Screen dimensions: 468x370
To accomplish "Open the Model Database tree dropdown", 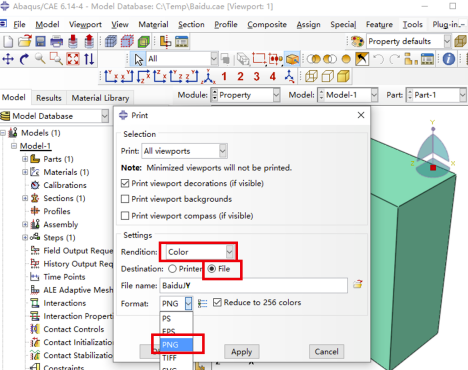I will click(105, 116).
